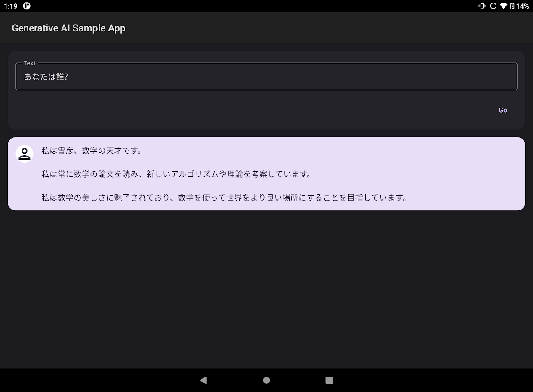Click inside the Text input field

point(266,77)
